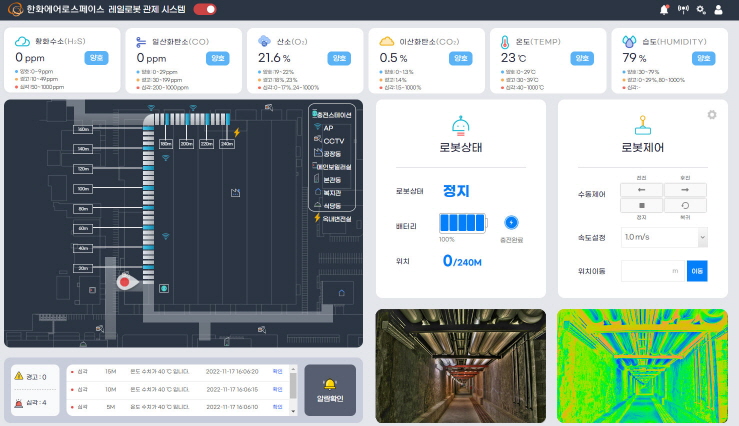Click the red robot location marker on map
The height and width of the screenshot is (426, 739).
coord(125,283)
